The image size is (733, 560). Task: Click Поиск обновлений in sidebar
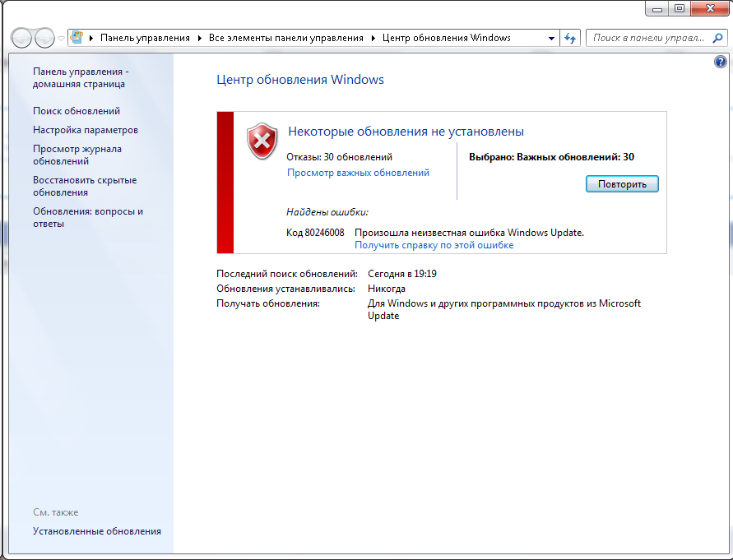tap(77, 111)
